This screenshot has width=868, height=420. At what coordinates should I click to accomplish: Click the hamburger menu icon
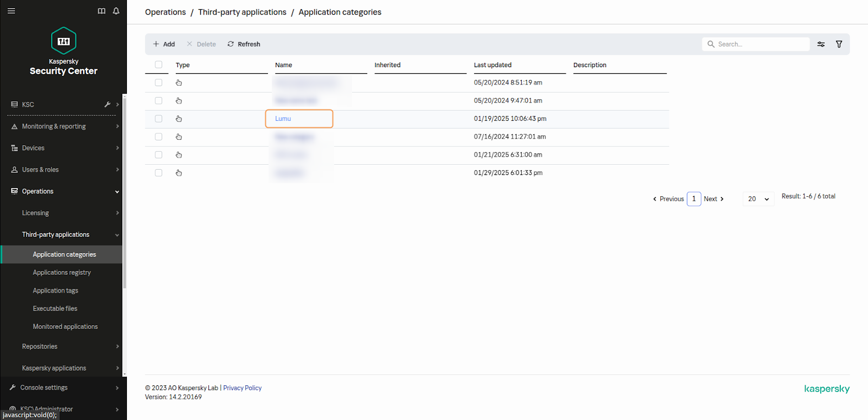click(x=11, y=11)
